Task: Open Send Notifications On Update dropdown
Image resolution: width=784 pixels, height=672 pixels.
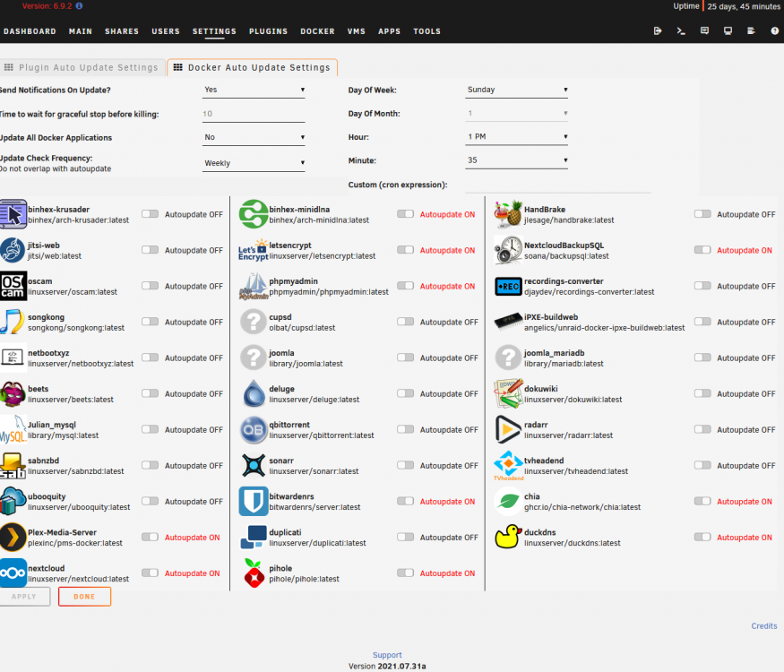Action: click(x=254, y=90)
